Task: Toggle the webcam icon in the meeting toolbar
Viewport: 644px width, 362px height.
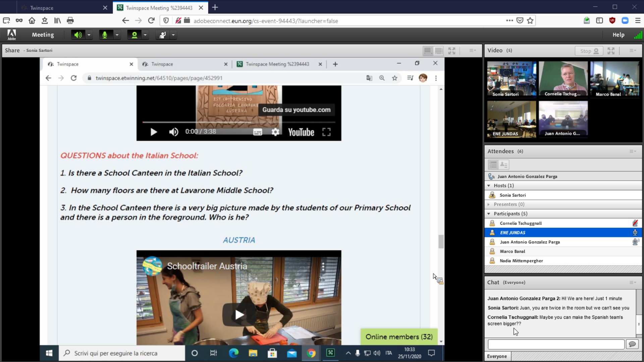Action: (134, 35)
